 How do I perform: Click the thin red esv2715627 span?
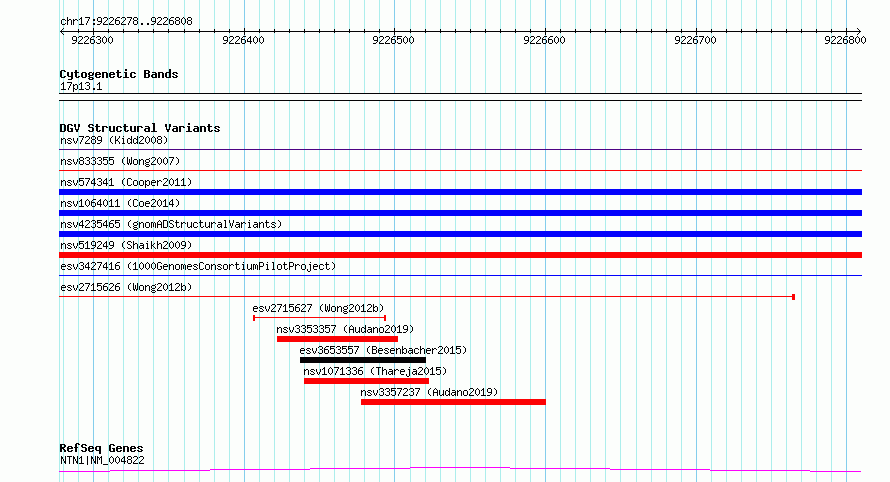click(x=320, y=318)
